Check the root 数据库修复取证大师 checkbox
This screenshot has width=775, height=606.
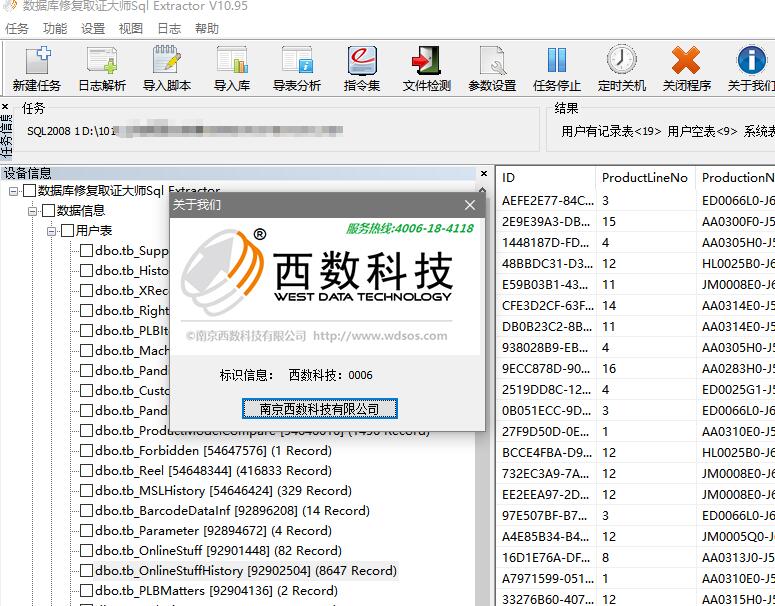click(x=29, y=191)
